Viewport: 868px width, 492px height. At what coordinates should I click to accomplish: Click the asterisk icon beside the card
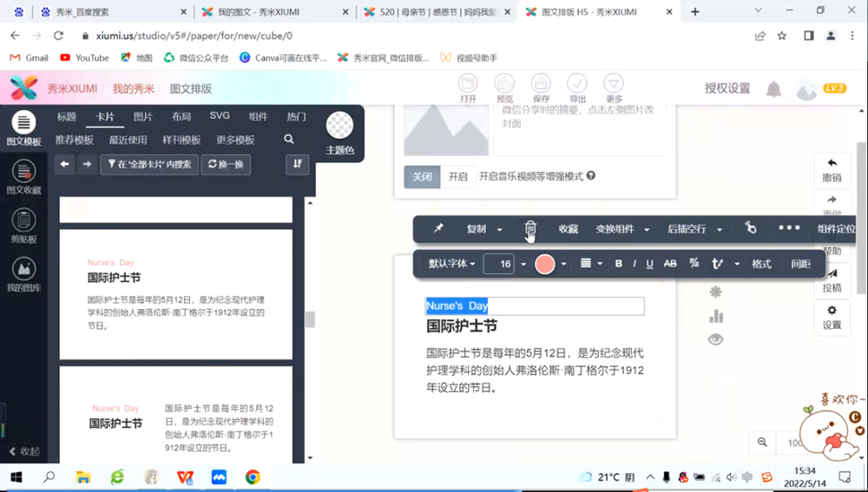coord(715,292)
